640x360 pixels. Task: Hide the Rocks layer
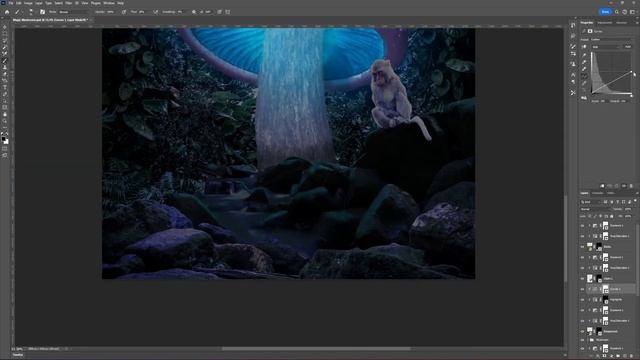(582, 247)
